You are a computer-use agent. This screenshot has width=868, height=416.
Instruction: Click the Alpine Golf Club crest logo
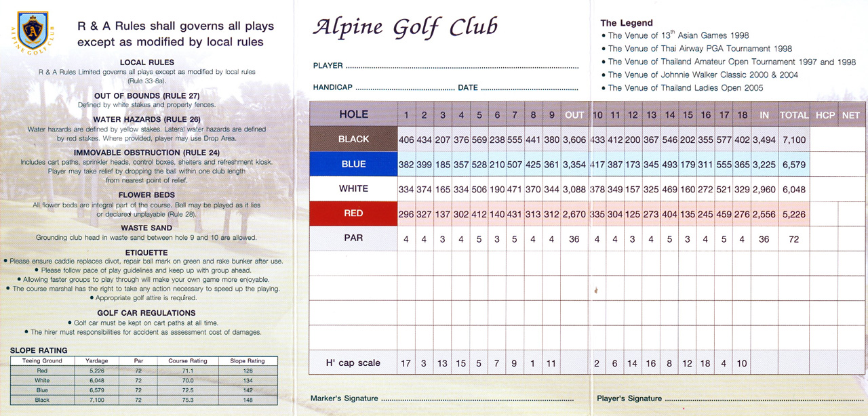point(32,31)
